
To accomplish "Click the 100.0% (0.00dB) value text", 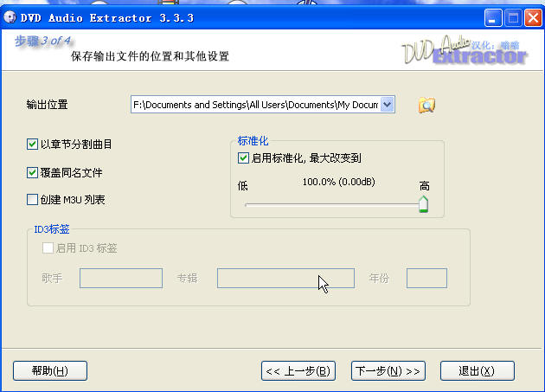I will point(338,182).
